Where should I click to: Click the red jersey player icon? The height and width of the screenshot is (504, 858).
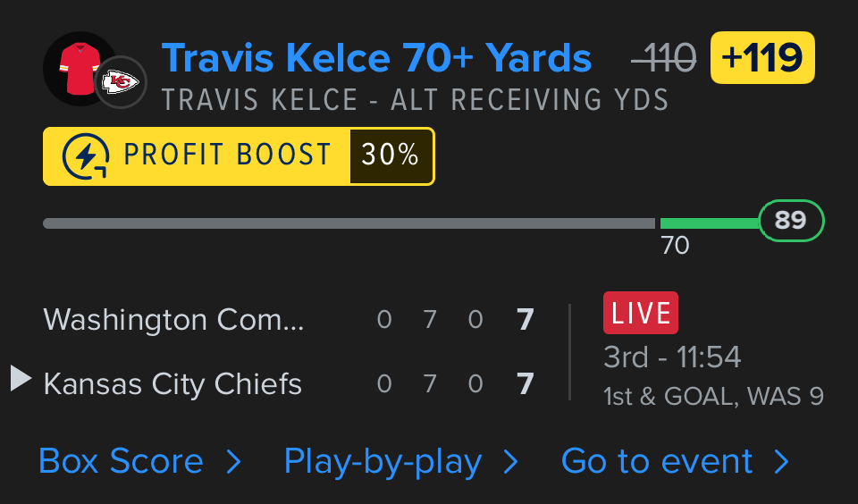pos(77,67)
